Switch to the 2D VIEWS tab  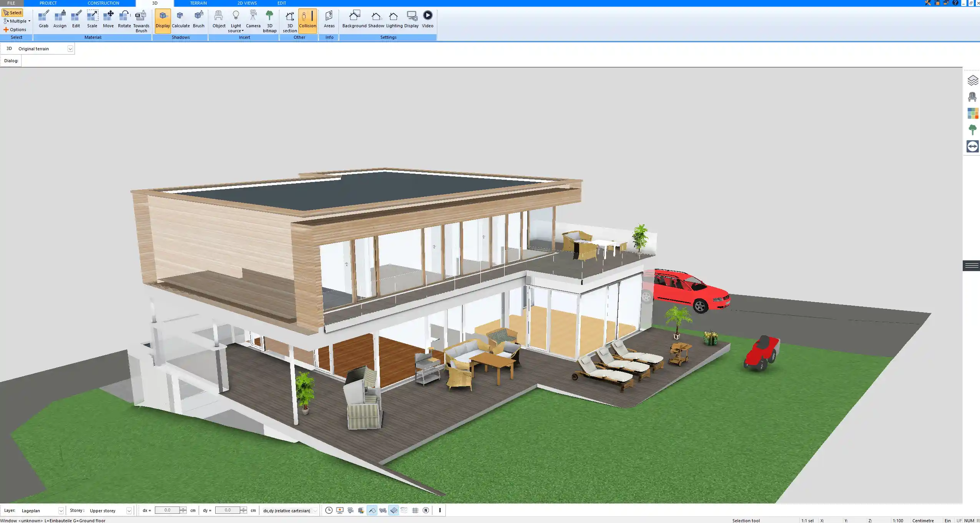point(247,3)
